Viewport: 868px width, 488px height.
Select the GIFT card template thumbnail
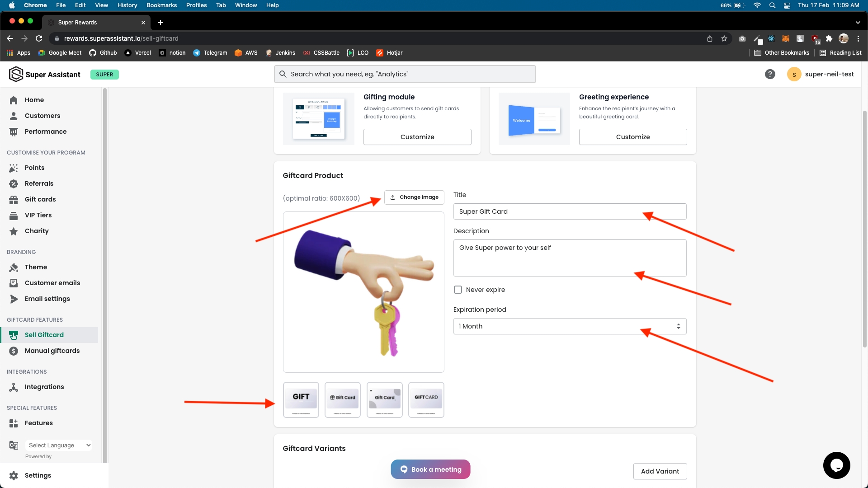(x=301, y=399)
